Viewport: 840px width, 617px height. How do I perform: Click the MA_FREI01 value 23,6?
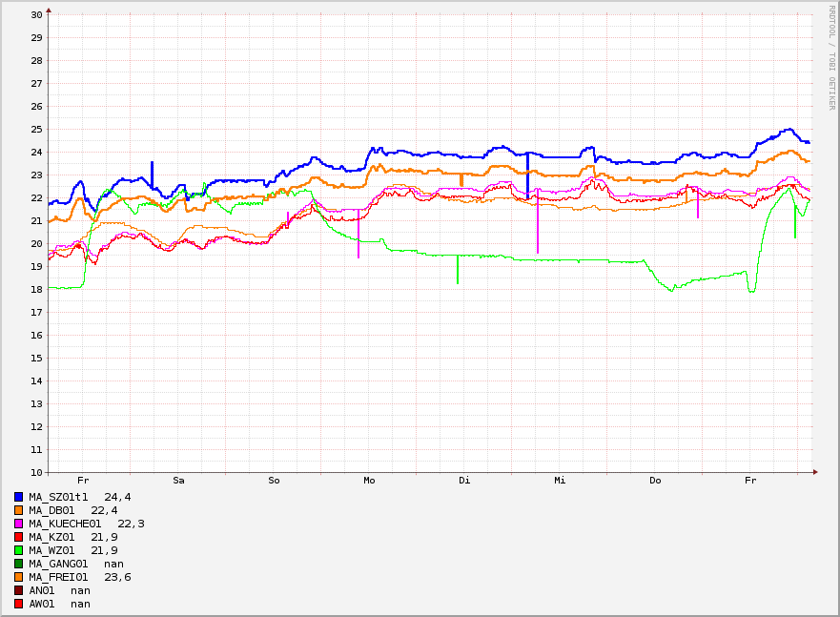[x=117, y=577]
